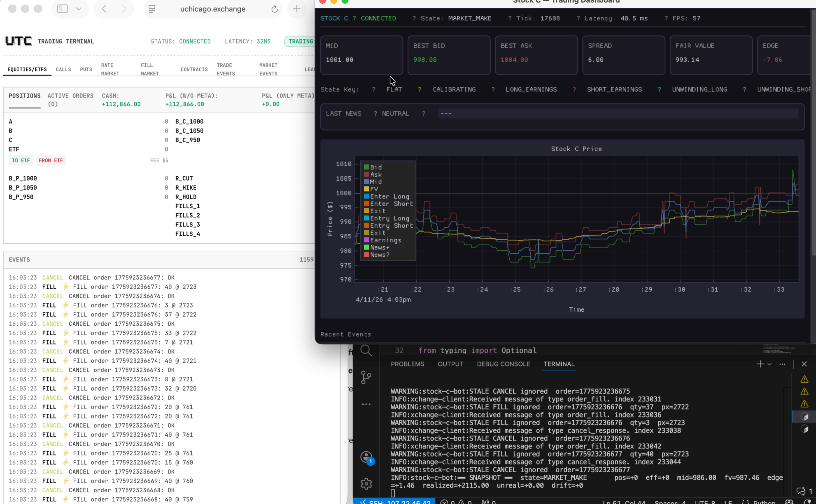Open the CONTRACTS tab
This screenshot has width=816, height=504.
(x=194, y=69)
